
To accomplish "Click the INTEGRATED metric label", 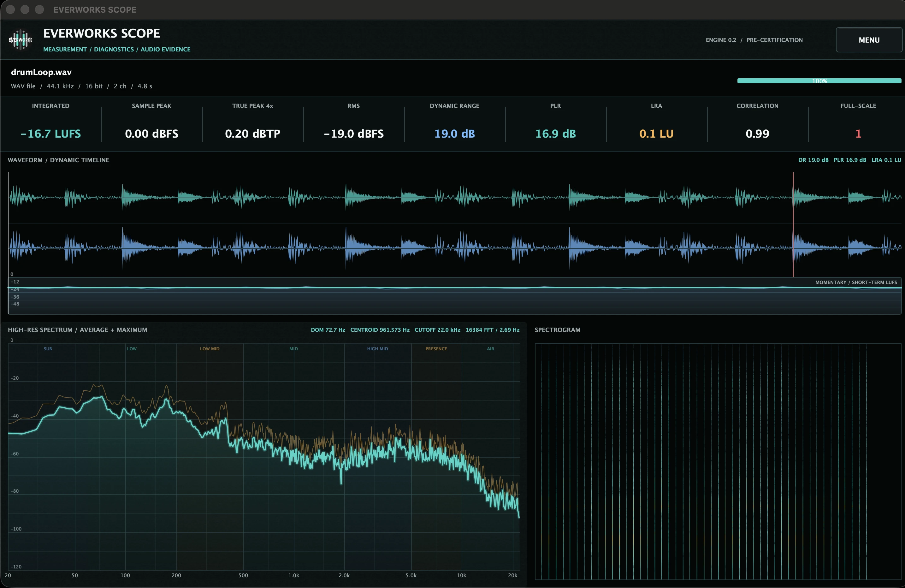I will (50, 106).
